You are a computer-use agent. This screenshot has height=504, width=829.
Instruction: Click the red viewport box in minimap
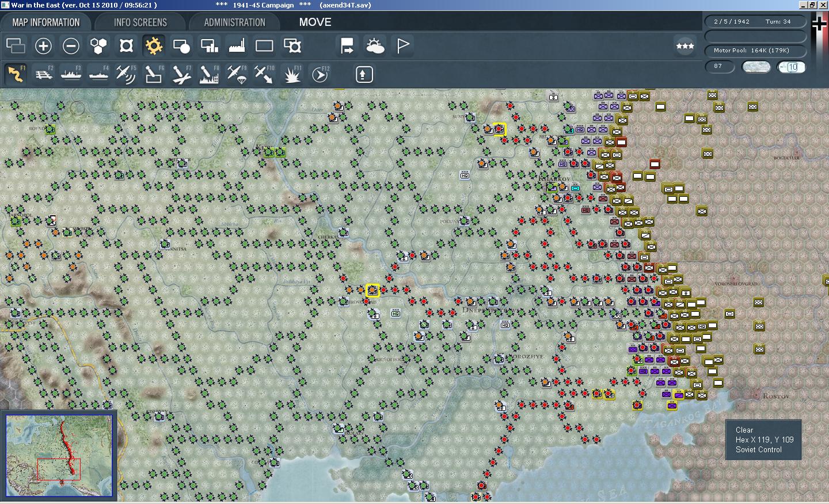(59, 469)
